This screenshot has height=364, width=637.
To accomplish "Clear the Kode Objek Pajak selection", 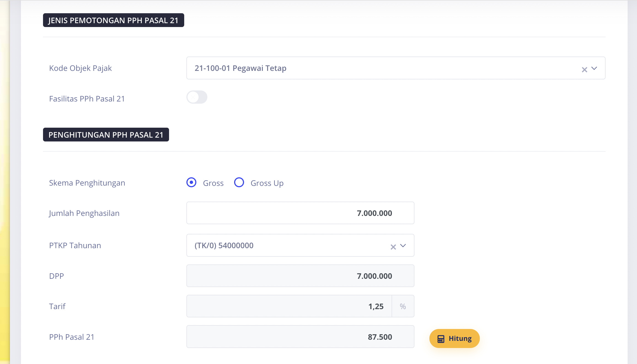I will pos(584,69).
